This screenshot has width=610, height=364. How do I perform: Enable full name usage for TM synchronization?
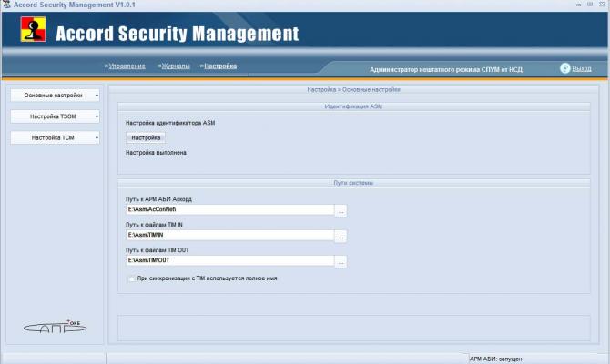pyautogui.click(x=131, y=278)
